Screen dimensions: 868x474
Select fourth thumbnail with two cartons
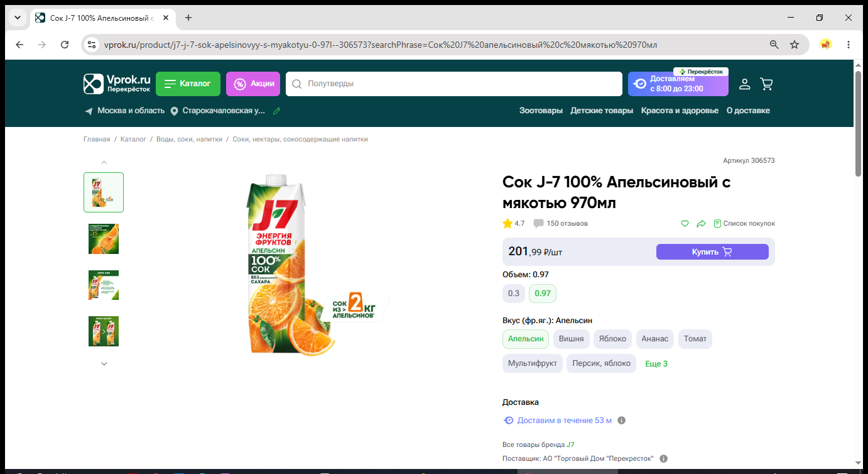tap(104, 331)
